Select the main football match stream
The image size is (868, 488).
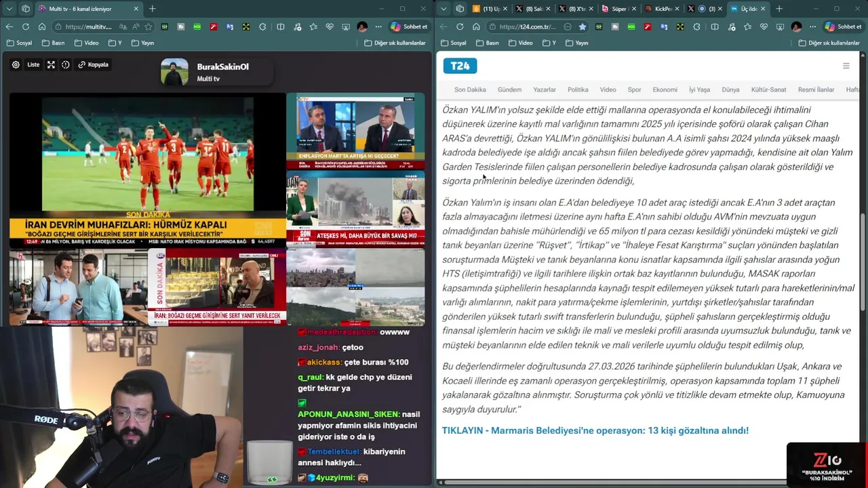[x=147, y=169]
